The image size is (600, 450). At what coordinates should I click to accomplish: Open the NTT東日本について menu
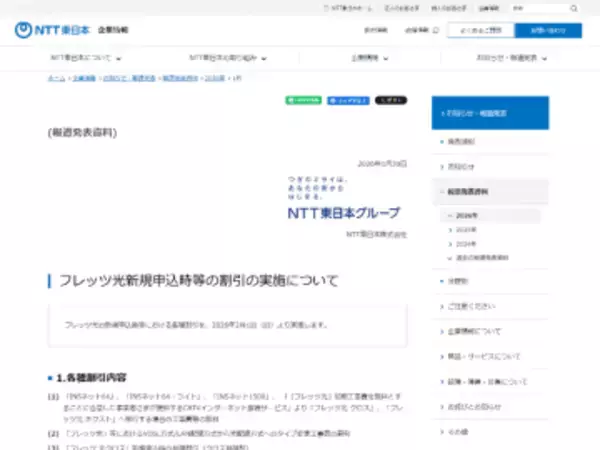86,58
